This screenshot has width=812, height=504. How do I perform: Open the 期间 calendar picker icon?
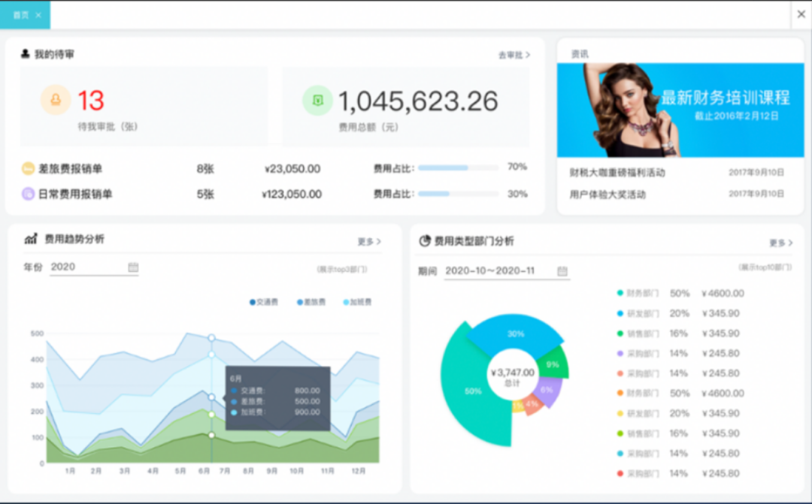click(561, 272)
